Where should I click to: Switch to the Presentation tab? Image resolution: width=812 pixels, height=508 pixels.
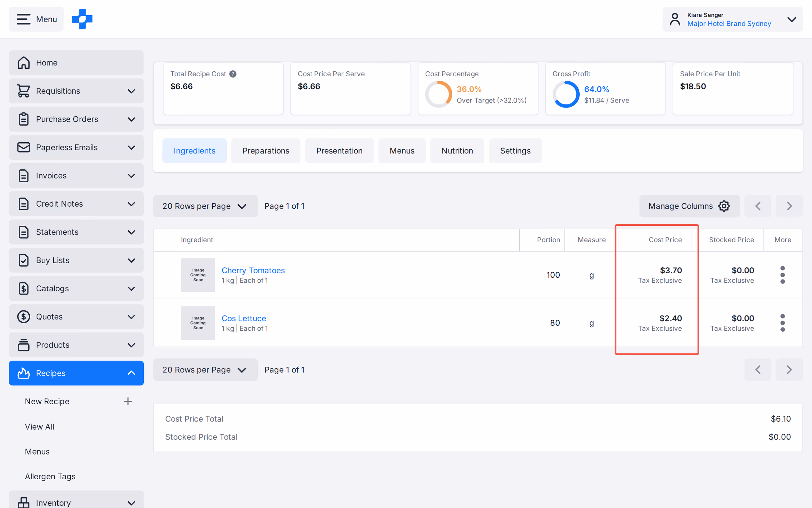click(339, 151)
